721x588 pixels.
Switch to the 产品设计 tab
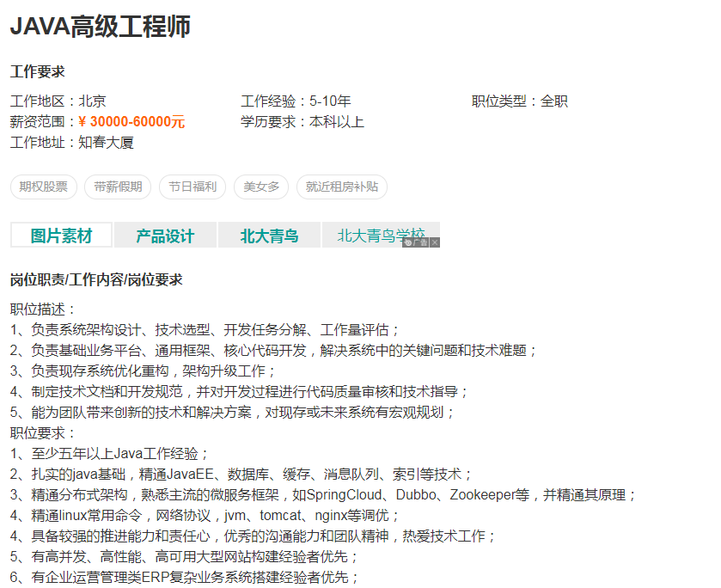(164, 234)
